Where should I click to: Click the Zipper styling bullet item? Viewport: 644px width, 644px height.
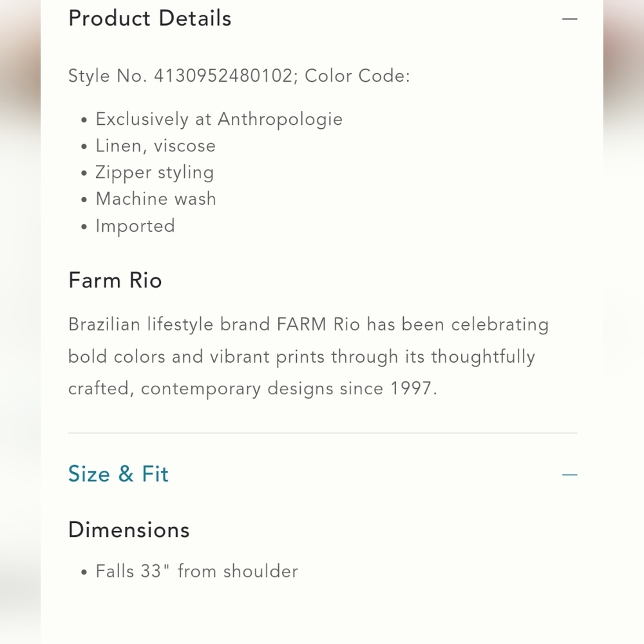(155, 173)
